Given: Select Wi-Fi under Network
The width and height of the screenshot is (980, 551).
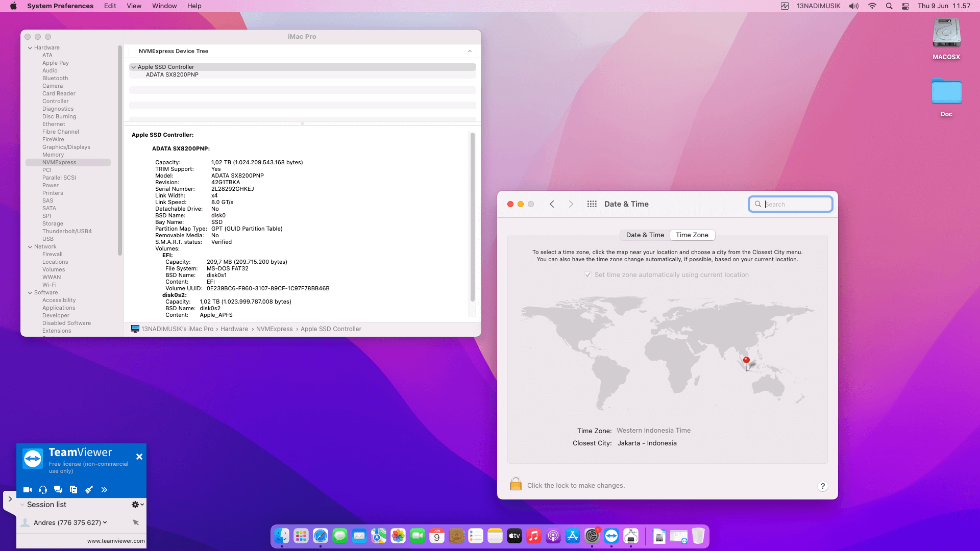Looking at the screenshot, I should pos(50,285).
